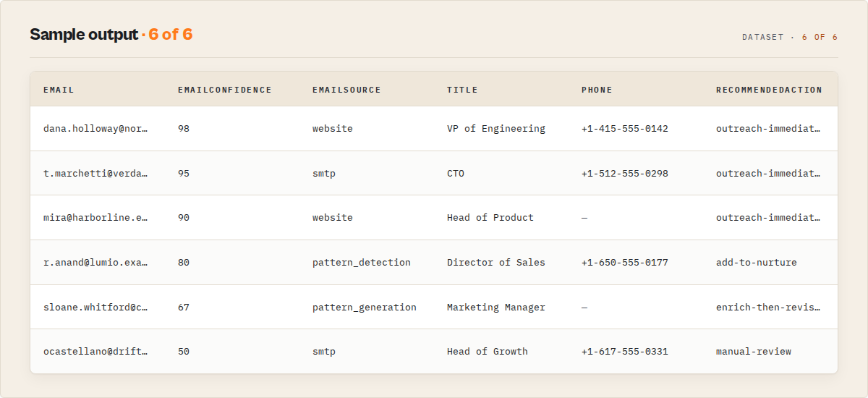Viewport: 868px width, 398px height.
Task: Click confidence value 80
Action: point(184,262)
